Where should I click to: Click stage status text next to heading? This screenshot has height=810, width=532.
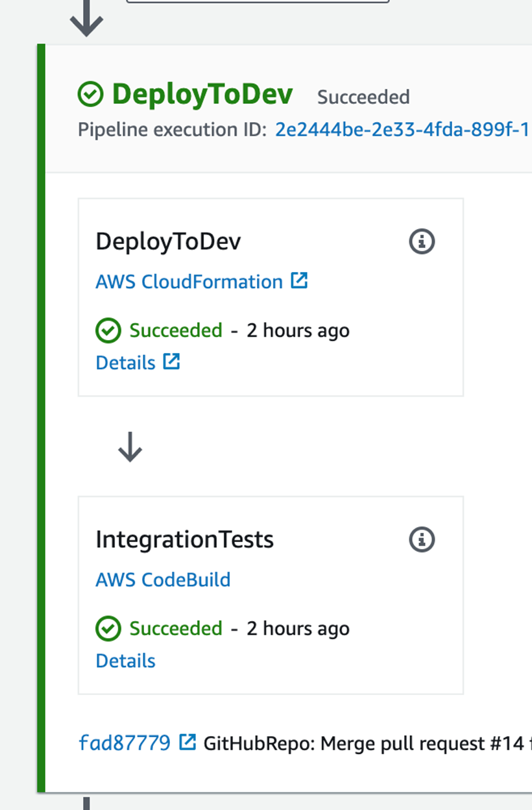[x=363, y=97]
